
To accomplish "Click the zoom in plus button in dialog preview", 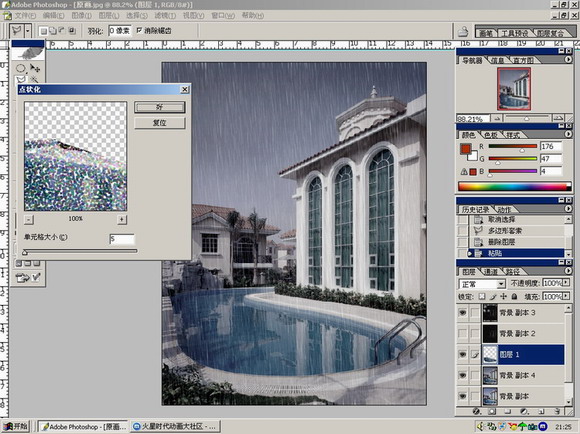I will 122,219.
